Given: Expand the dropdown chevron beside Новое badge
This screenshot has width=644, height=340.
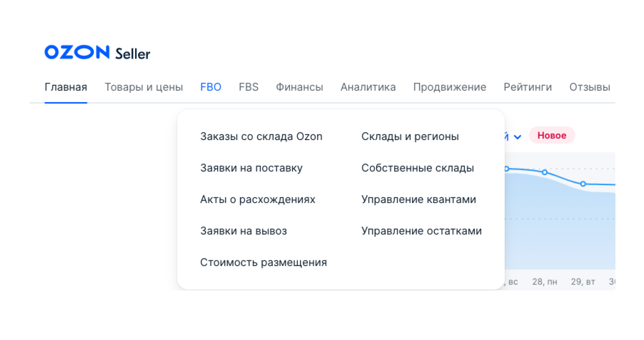Looking at the screenshot, I should pos(518,137).
